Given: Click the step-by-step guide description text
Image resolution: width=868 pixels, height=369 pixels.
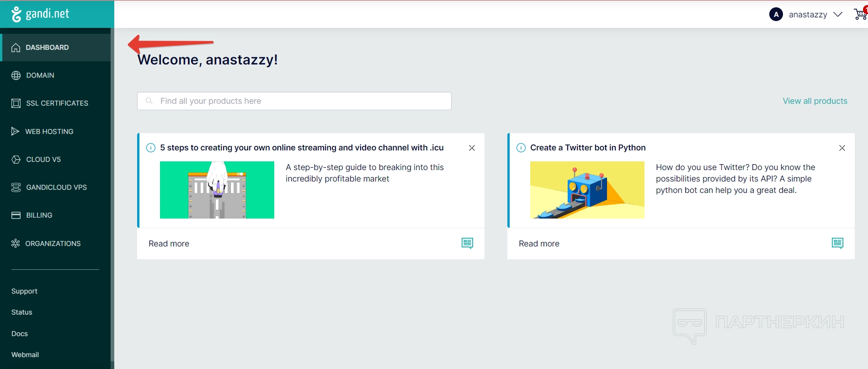Looking at the screenshot, I should point(365,173).
